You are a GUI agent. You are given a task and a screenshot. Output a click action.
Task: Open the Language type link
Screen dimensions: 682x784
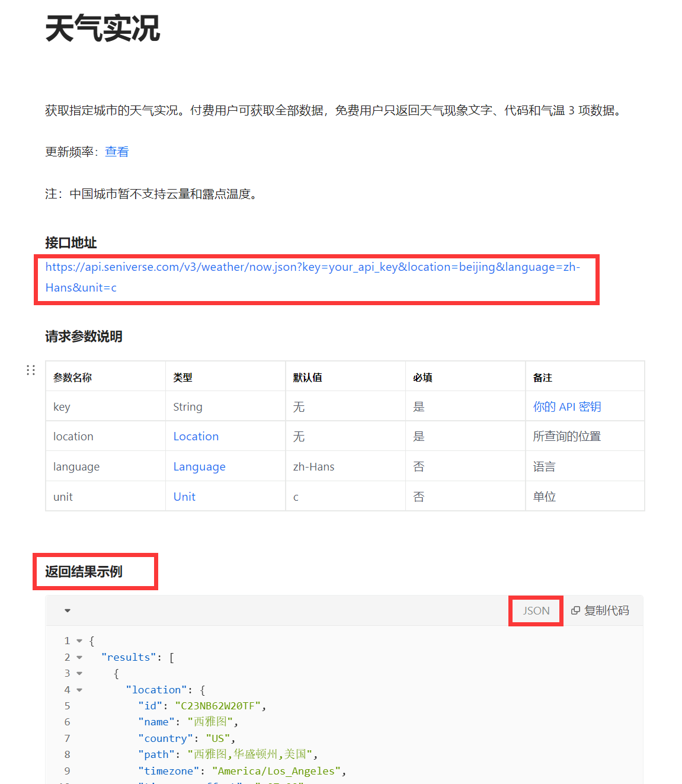(199, 467)
